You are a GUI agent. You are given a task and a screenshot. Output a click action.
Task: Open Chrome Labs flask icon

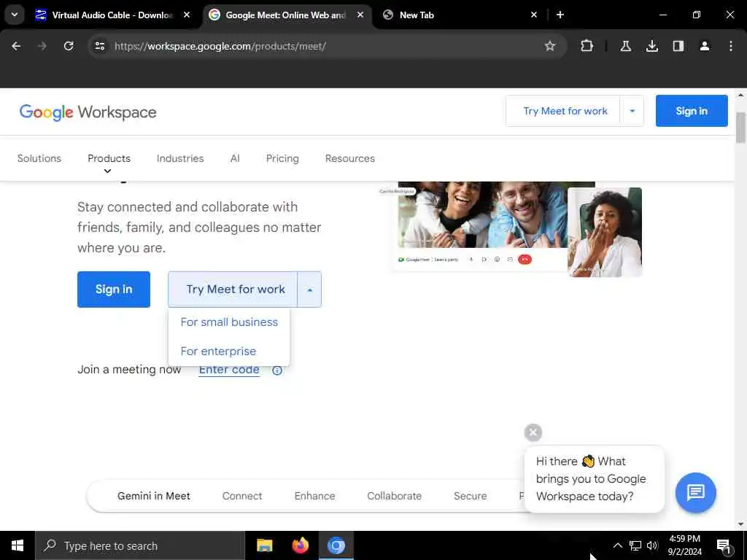625,46
